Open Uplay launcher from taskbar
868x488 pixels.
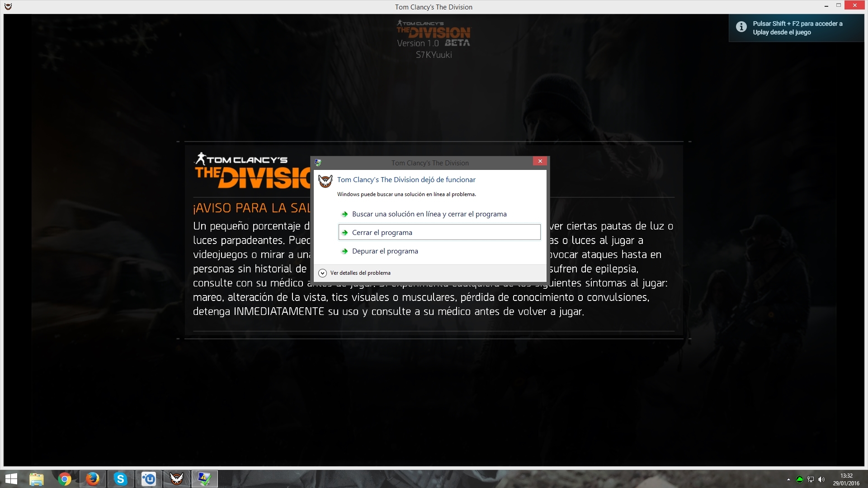[149, 479]
